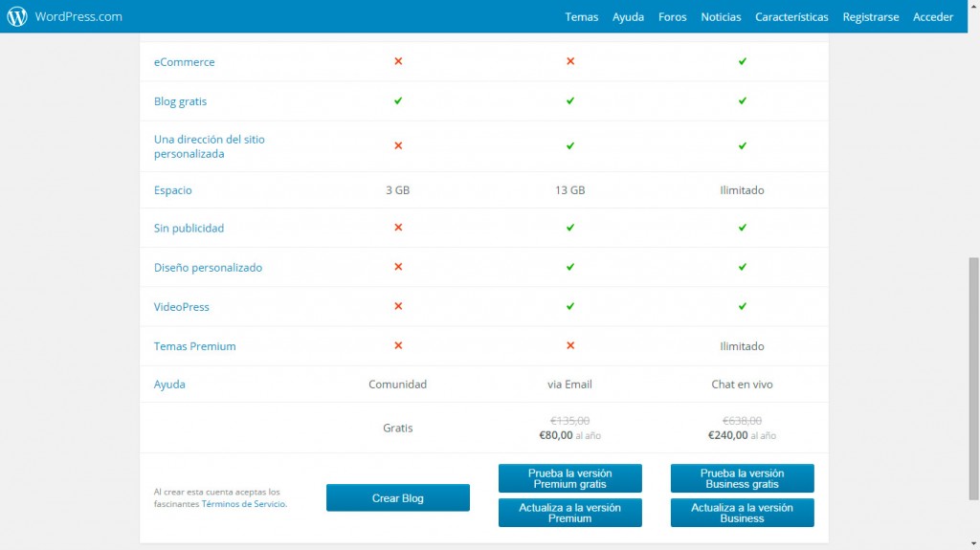Click the scrollbar down arrow
Screen dimensions: 980x550
(x=973, y=544)
